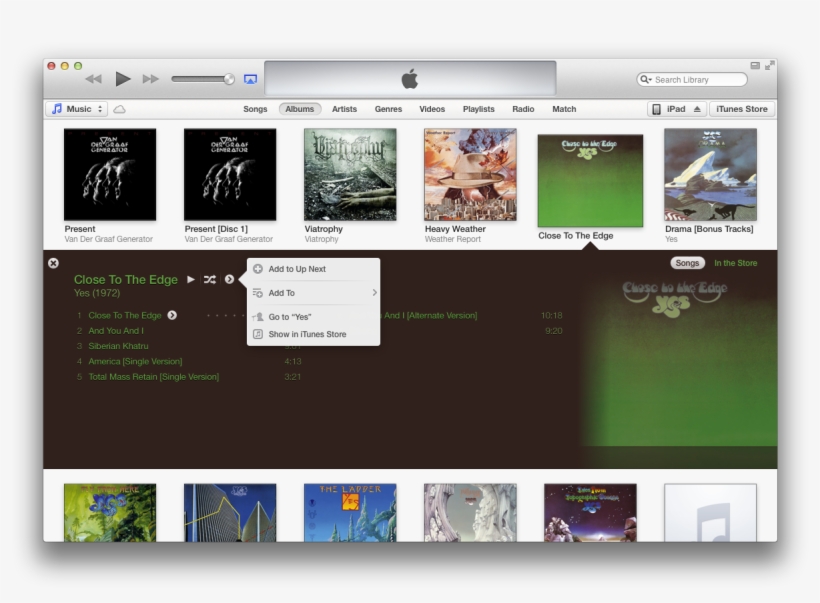
Task: Choose Go to "Yes" menu entry
Action: pos(314,317)
